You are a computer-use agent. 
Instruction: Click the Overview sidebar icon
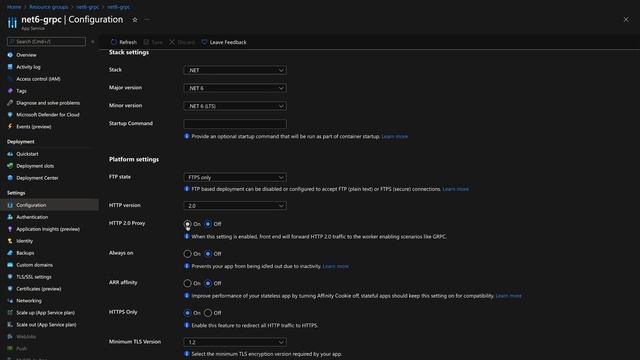pos(10,55)
